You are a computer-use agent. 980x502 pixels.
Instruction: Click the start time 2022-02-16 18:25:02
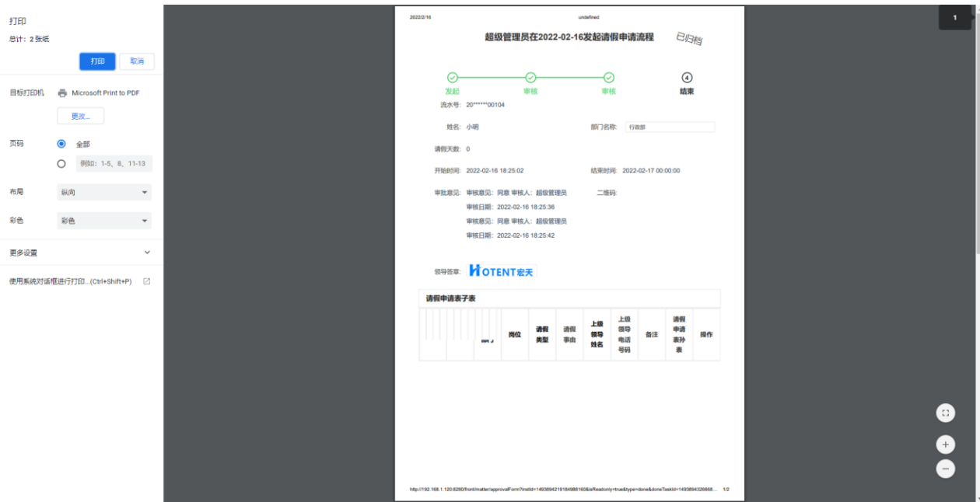click(x=495, y=170)
